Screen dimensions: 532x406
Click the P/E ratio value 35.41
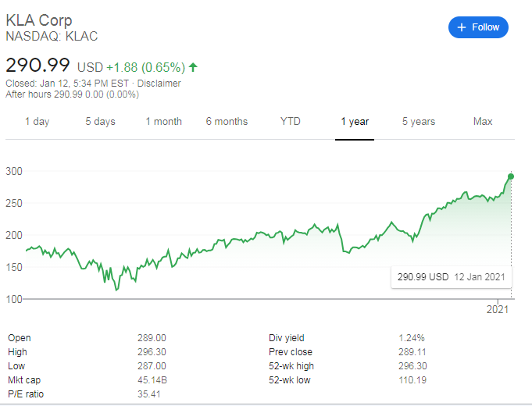point(149,394)
